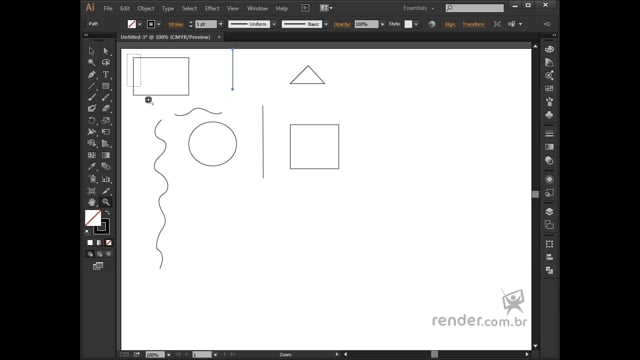This screenshot has height=360, width=640.
Task: Open the Basic brush definition dropdown
Action: (x=326, y=24)
